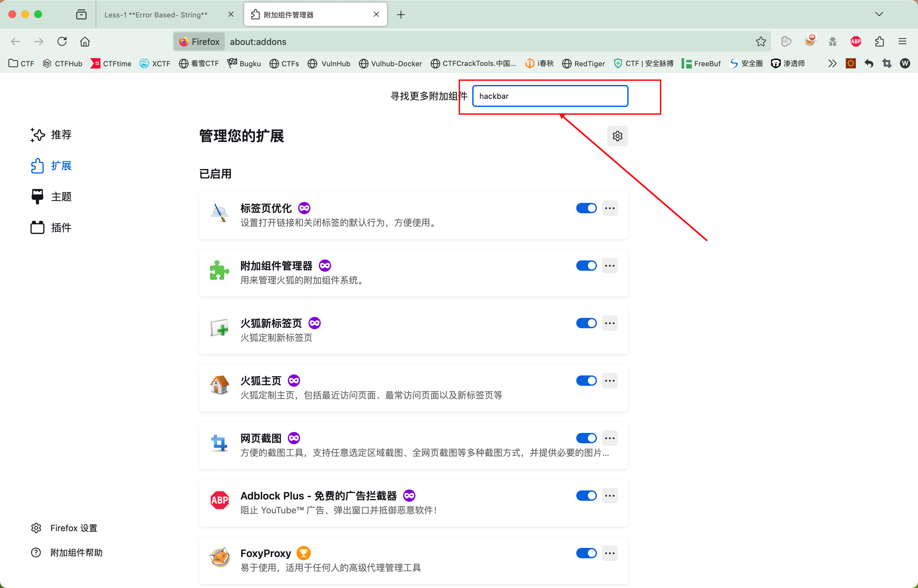Open the list all tabs dropdown
The width and height of the screenshot is (918, 588).
tap(879, 15)
